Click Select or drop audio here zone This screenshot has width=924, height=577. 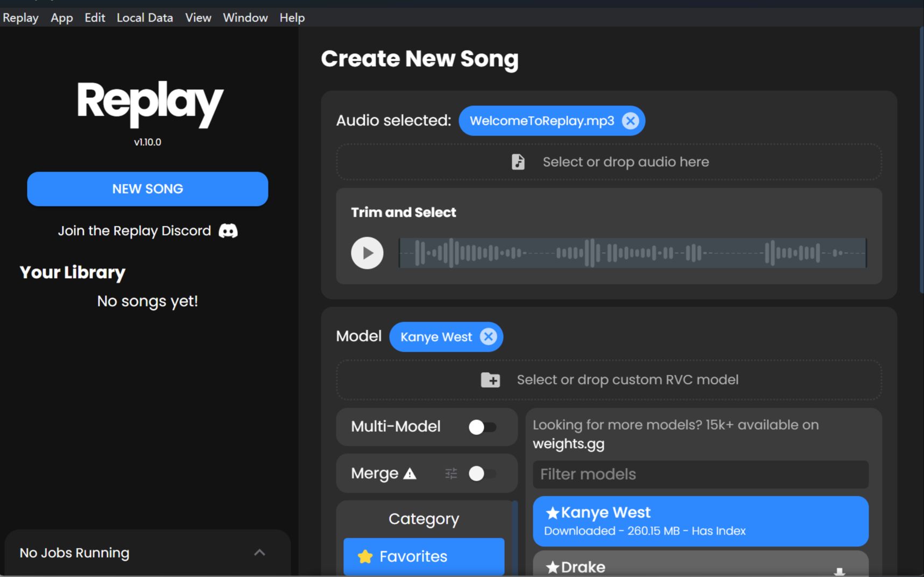tap(609, 162)
